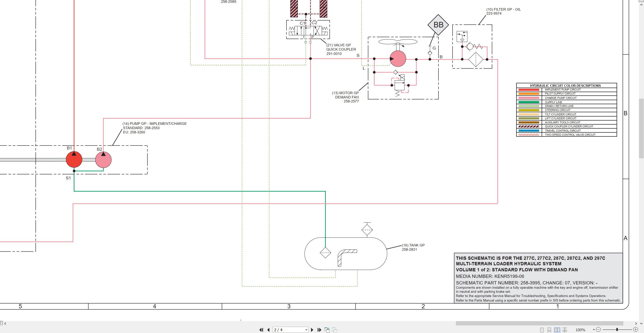The image size is (644, 333).
Task: Enable continuous scrolling page view
Action: click(549, 330)
